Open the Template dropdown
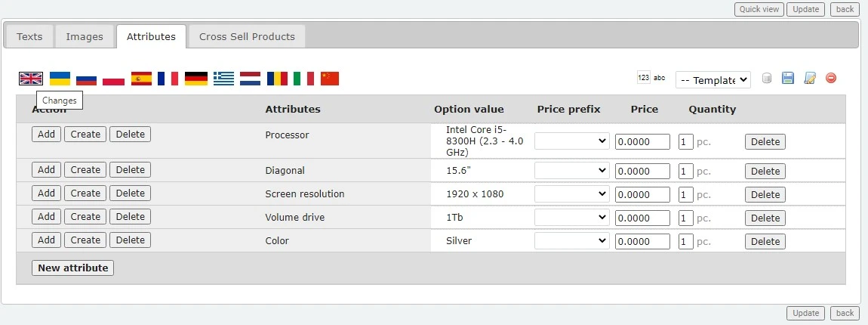Image resolution: width=868 pixels, height=325 pixels. coord(713,80)
